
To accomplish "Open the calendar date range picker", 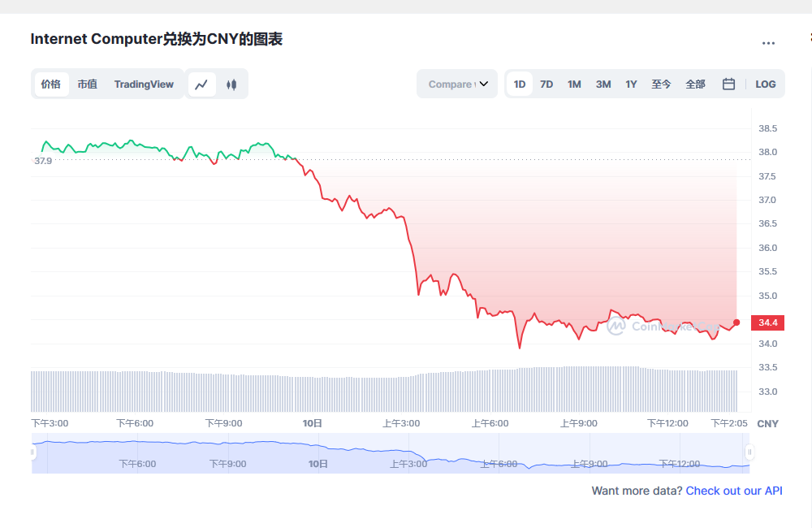I will pyautogui.click(x=728, y=84).
